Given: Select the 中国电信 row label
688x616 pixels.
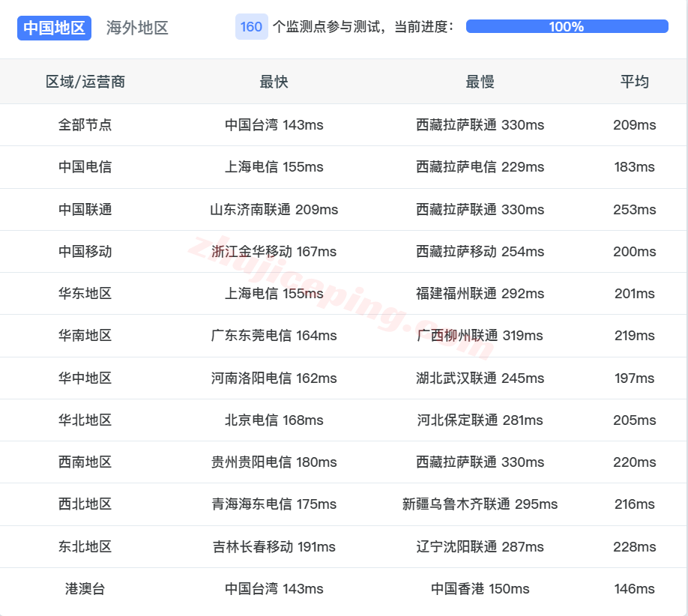Looking at the screenshot, I should tap(85, 166).
